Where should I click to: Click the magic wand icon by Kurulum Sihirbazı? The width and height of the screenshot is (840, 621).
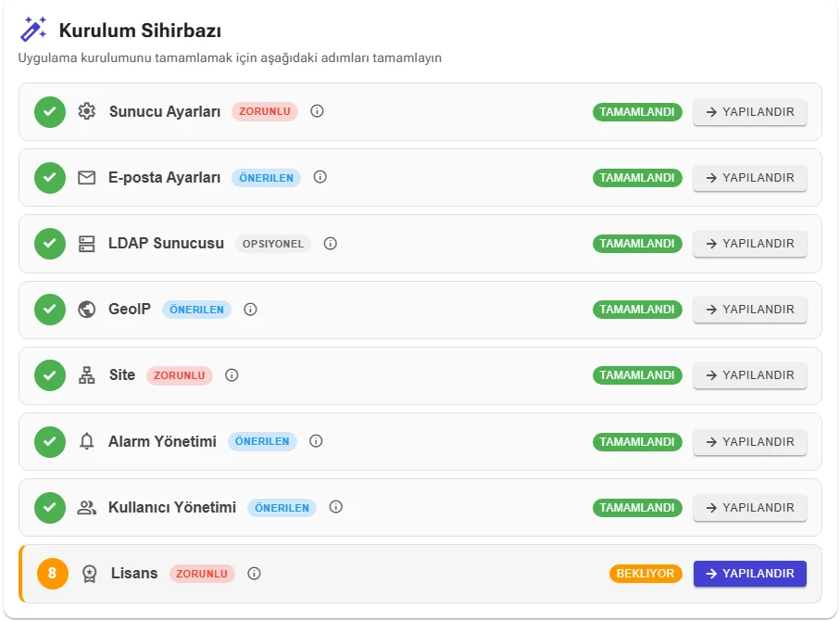(33, 29)
